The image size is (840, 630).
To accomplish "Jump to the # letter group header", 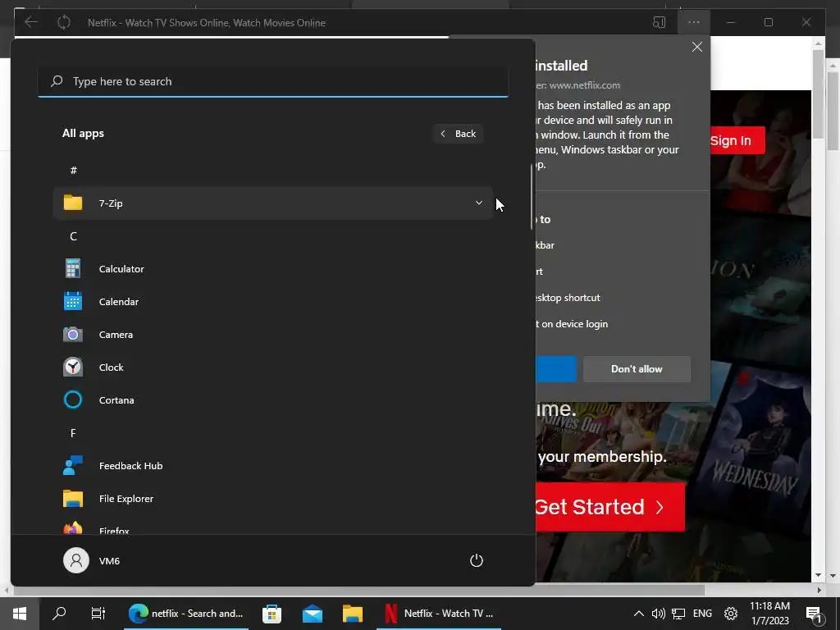I will click(x=73, y=171).
